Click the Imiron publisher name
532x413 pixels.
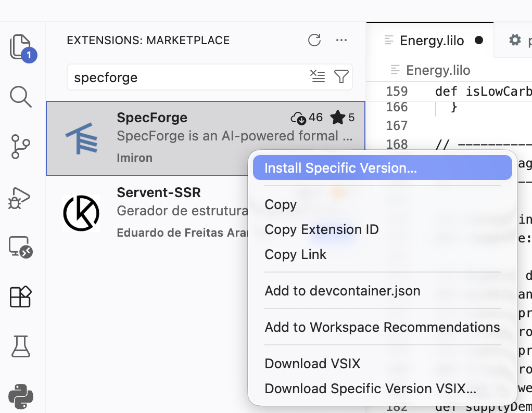(x=134, y=158)
